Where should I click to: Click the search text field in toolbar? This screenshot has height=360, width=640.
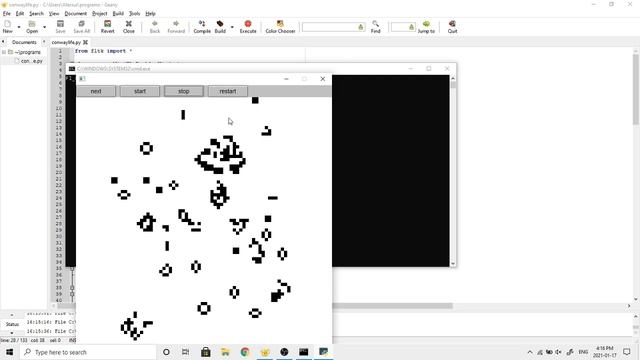point(333,27)
